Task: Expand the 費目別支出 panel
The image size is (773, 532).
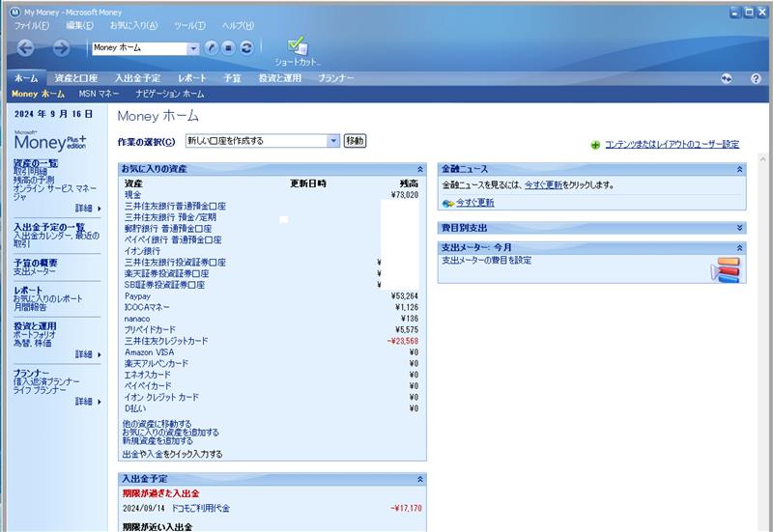Action: tap(739, 228)
